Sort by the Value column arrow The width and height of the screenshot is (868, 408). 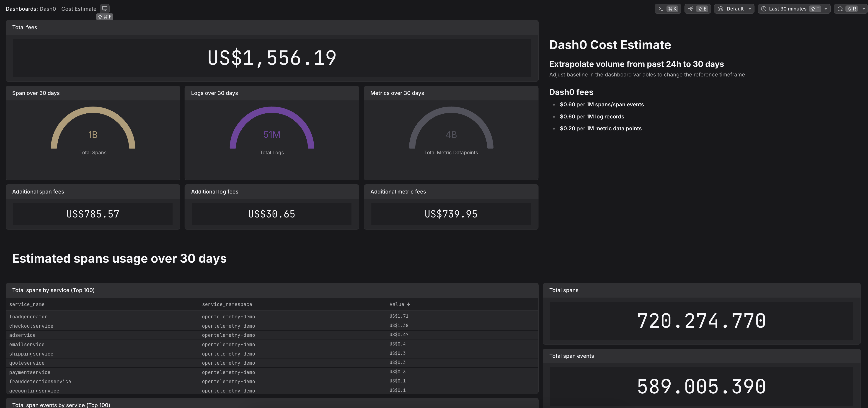coord(408,304)
